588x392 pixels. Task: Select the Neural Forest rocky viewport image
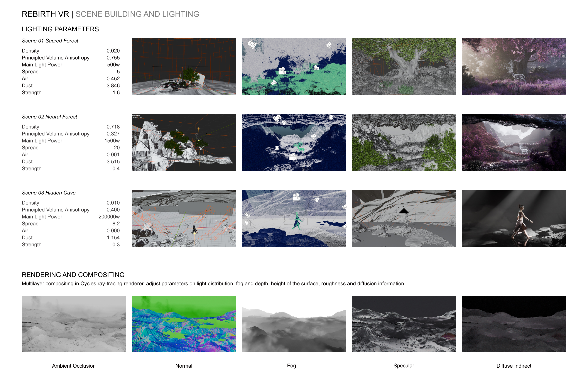click(184, 142)
